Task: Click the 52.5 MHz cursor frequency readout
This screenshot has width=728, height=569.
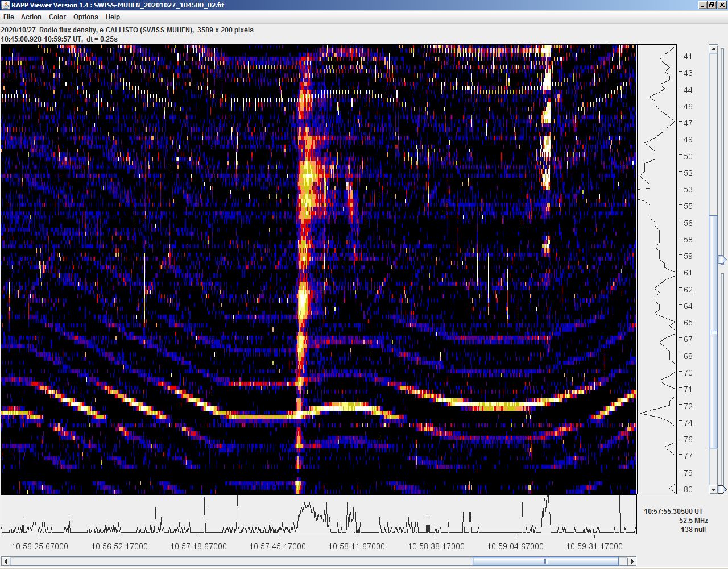Action: [x=693, y=521]
